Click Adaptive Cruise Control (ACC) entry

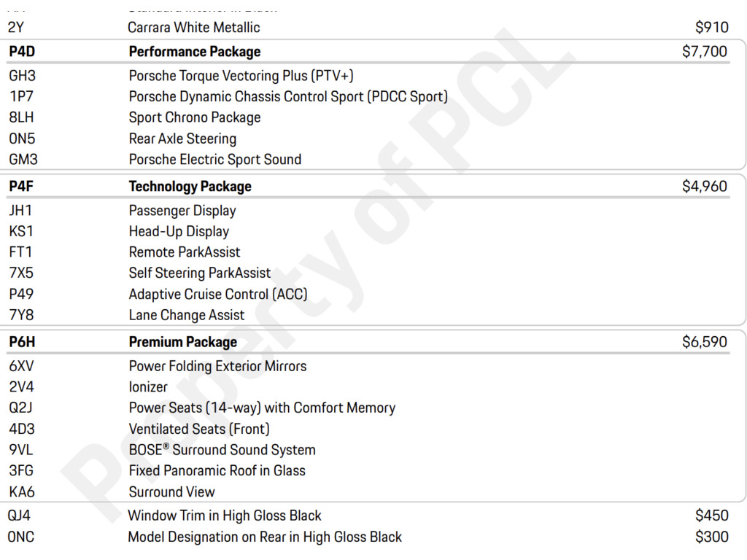(218, 295)
